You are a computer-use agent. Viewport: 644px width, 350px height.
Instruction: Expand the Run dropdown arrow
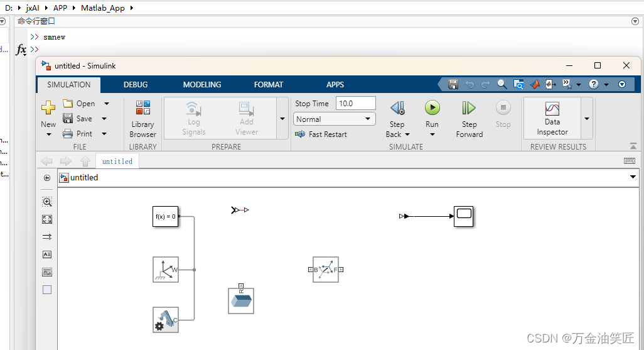coord(432,134)
